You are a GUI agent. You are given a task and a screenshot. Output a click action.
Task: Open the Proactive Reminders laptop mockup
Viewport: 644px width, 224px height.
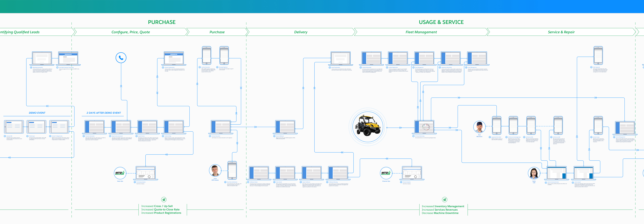(x=95, y=127)
